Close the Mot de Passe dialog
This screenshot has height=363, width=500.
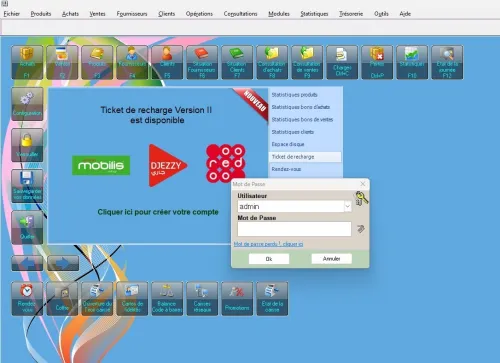click(x=363, y=184)
